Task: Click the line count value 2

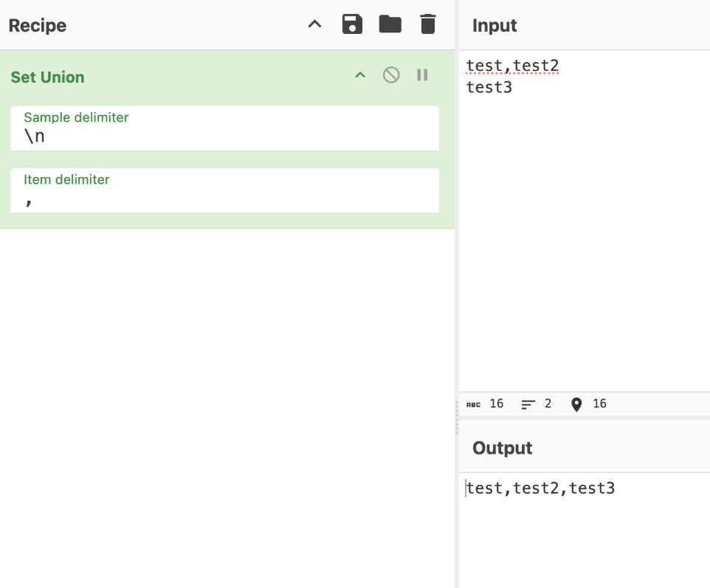Action: [x=548, y=404]
